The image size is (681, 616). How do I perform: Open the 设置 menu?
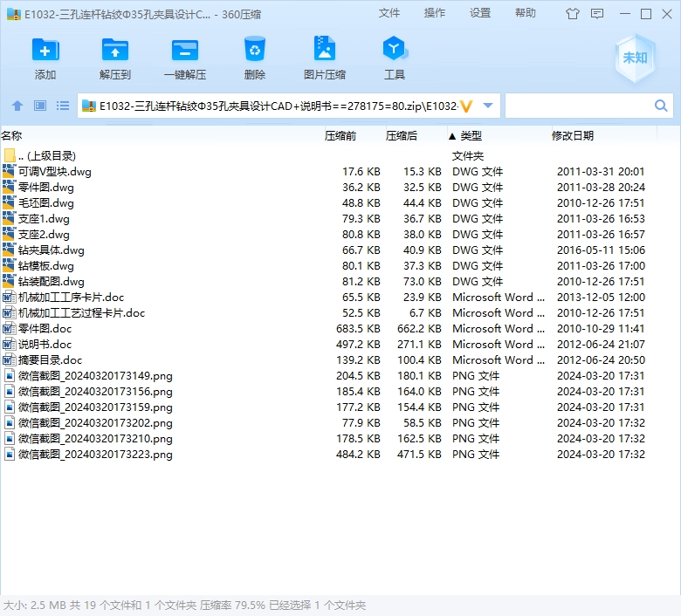tap(480, 13)
